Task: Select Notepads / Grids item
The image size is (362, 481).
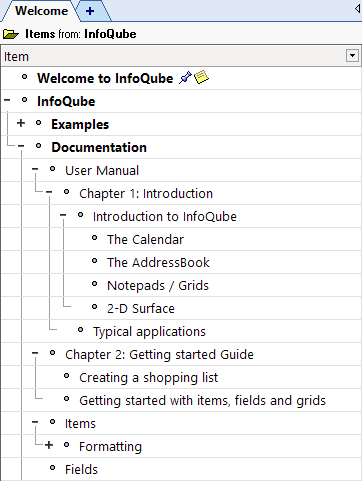Action: pos(158,285)
